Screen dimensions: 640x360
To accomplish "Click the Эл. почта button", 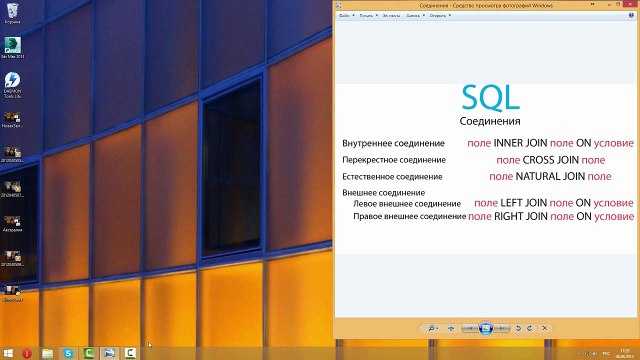I will pyautogui.click(x=391, y=16).
